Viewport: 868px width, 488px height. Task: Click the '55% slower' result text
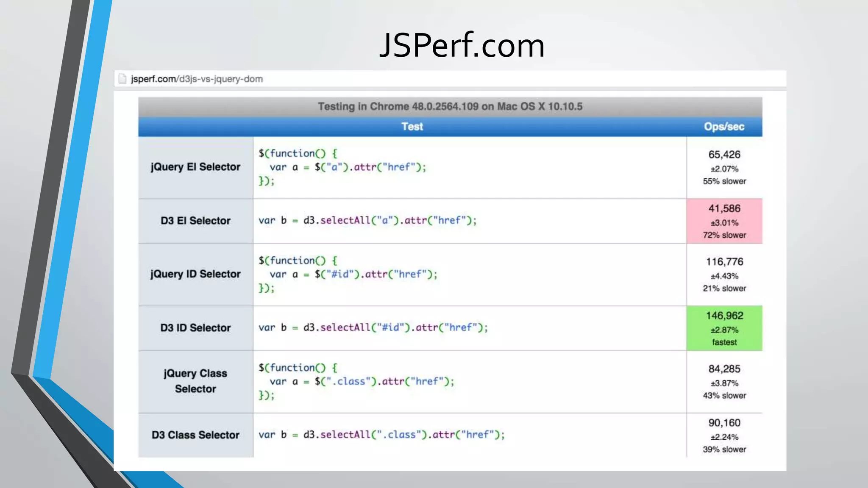(x=724, y=181)
